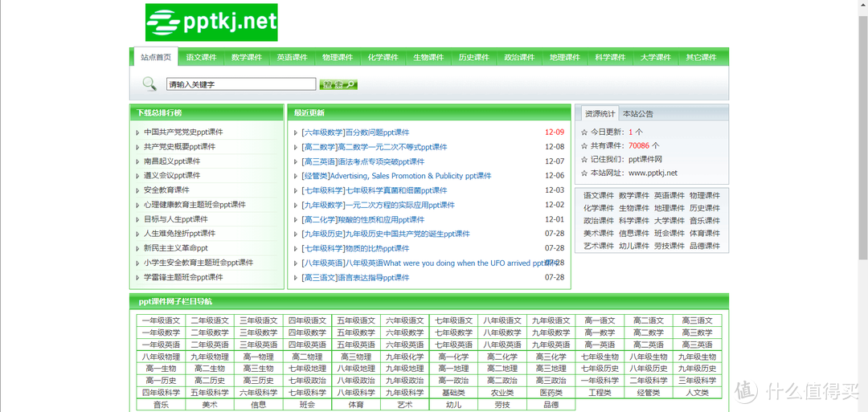Select 高三语文 in the column navigation grid
The height and width of the screenshot is (412, 868).
697,320
